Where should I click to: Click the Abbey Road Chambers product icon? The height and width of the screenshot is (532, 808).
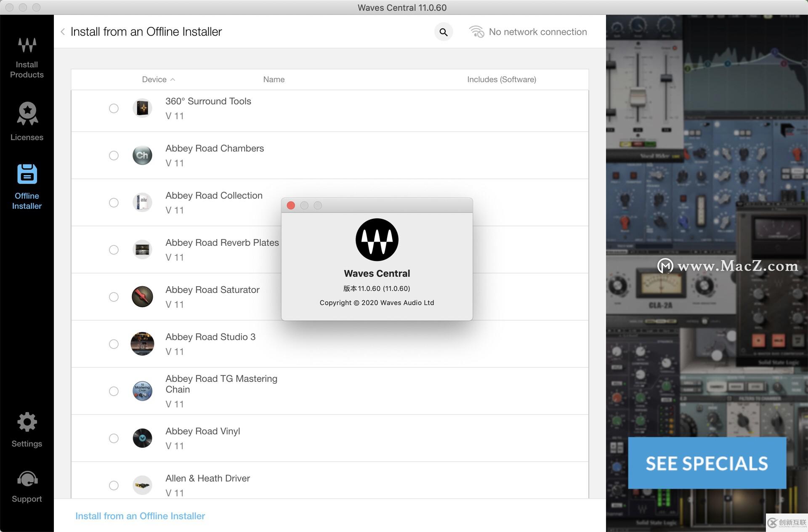(142, 156)
